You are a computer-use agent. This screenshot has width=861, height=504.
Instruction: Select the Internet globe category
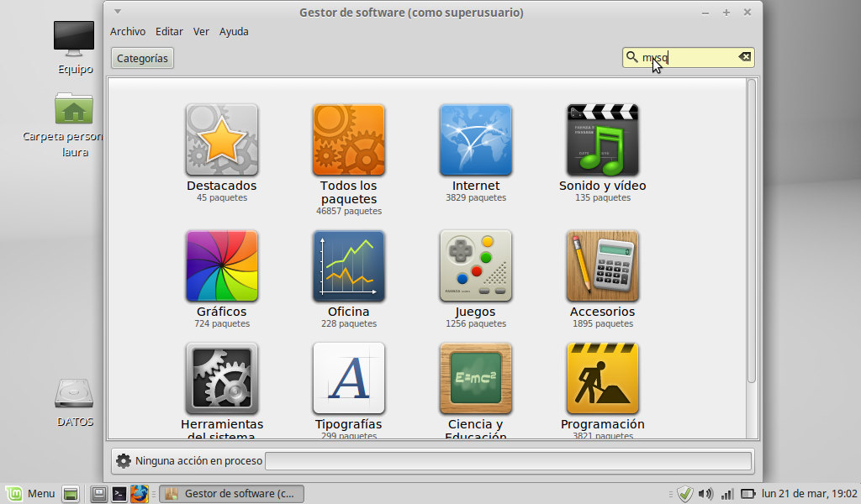tap(476, 139)
